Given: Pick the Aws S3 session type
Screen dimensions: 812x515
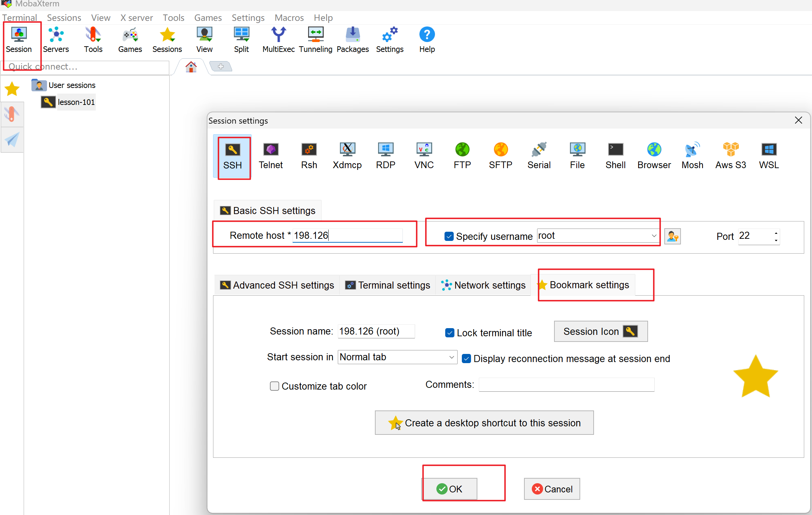Looking at the screenshot, I should coord(730,155).
